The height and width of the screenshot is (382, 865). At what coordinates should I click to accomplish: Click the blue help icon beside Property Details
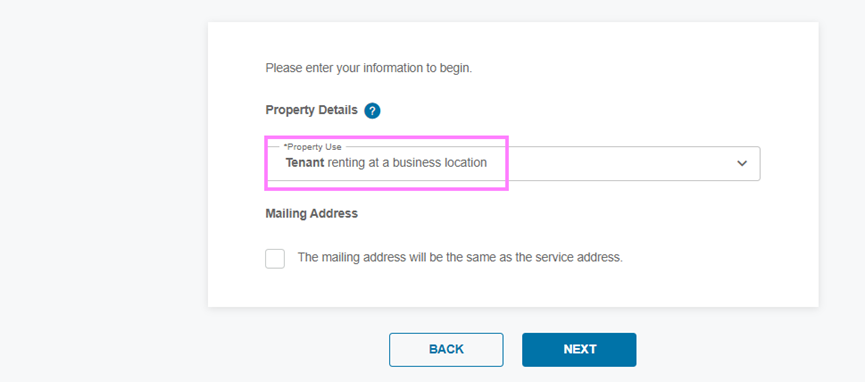click(372, 111)
